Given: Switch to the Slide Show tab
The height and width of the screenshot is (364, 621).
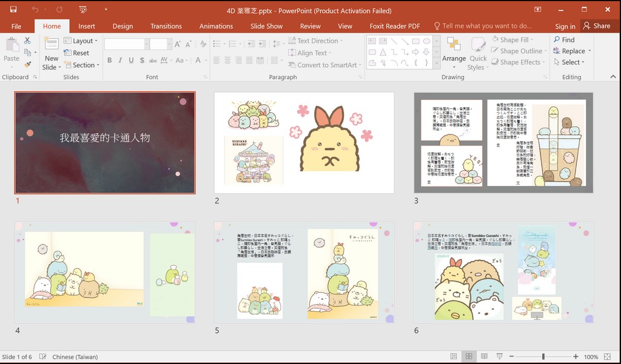Looking at the screenshot, I should [x=267, y=26].
